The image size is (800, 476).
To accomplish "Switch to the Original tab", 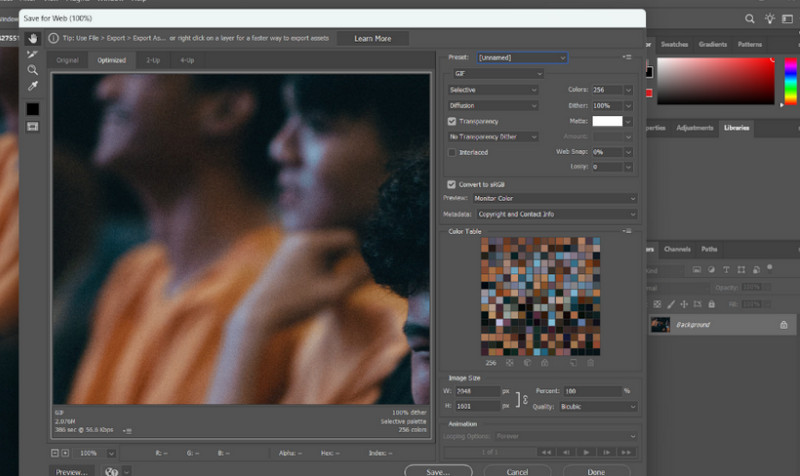I will click(x=67, y=60).
